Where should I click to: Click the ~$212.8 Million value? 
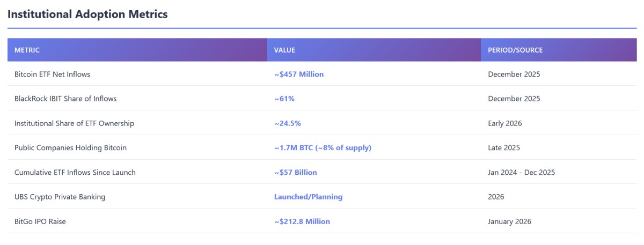(x=302, y=221)
